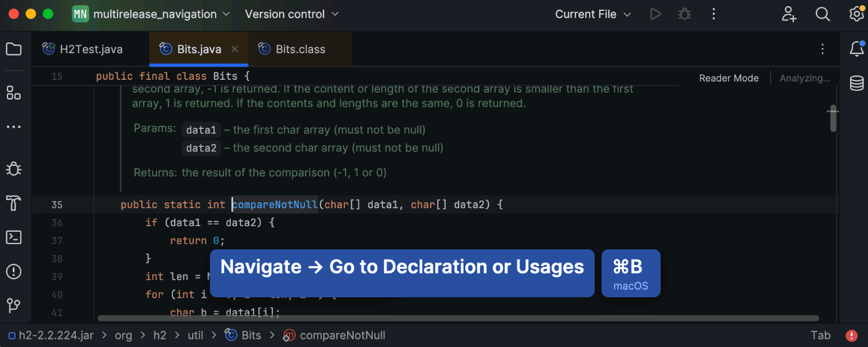Open the Terminal tool window
The width and height of the screenshot is (868, 347).
(13, 237)
